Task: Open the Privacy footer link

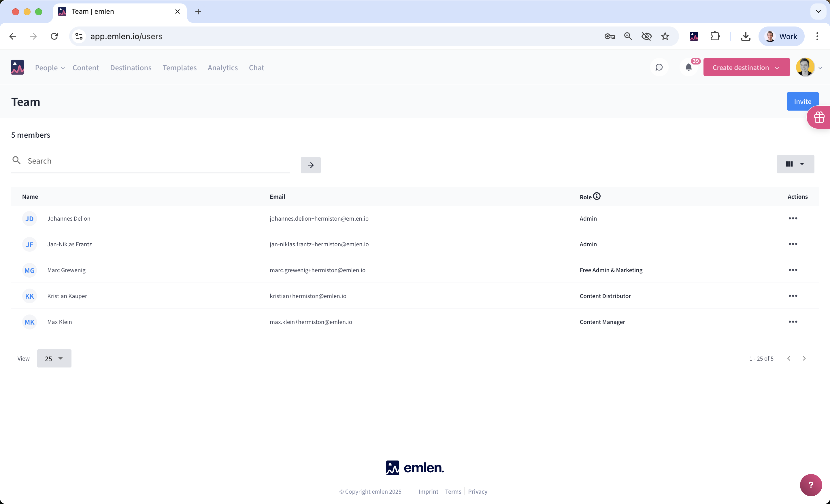Action: coord(477,492)
